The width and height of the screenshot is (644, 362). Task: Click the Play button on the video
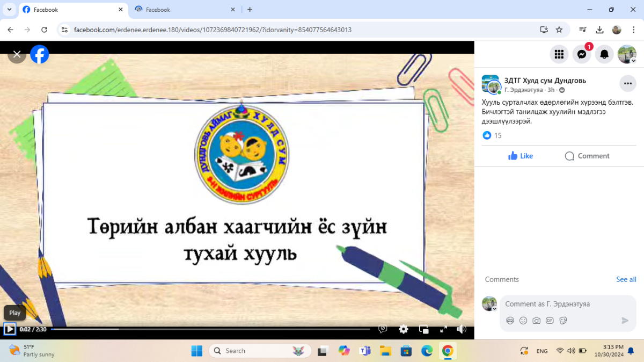point(10,329)
